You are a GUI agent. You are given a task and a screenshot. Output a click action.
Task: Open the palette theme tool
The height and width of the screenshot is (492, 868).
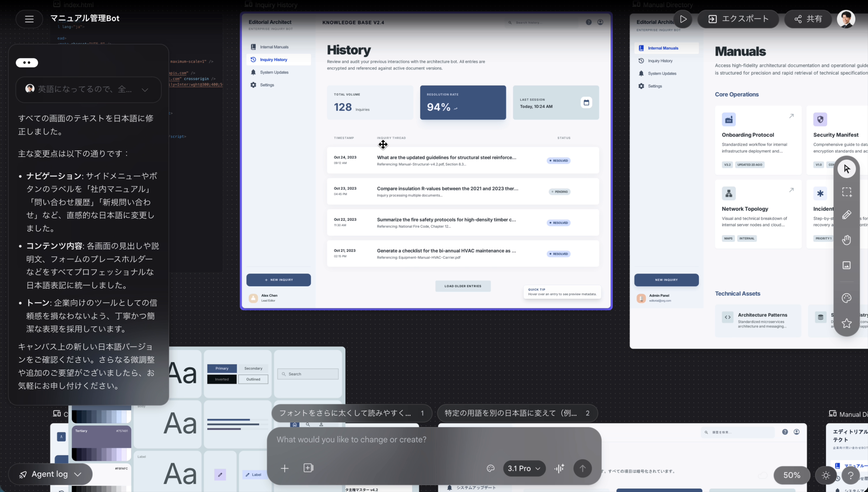(846, 298)
